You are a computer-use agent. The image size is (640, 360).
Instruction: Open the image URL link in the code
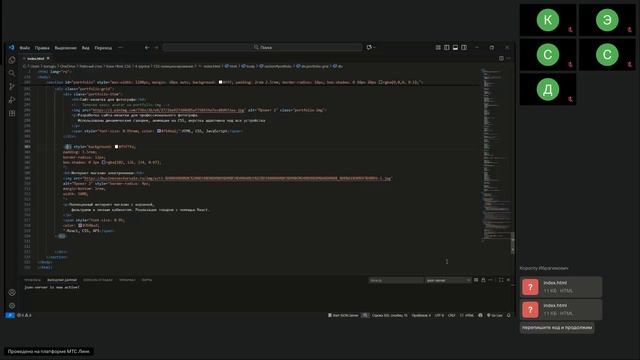[x=168, y=110]
